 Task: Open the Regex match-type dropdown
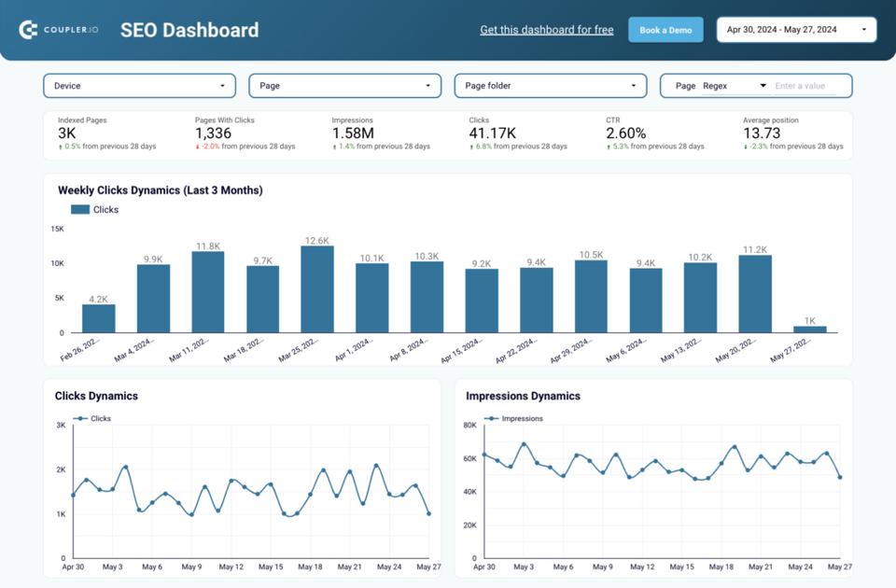(735, 86)
